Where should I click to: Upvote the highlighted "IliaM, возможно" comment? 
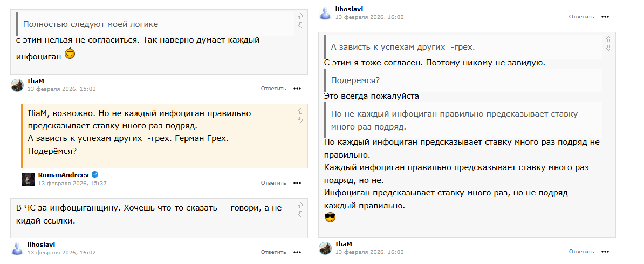point(300,111)
